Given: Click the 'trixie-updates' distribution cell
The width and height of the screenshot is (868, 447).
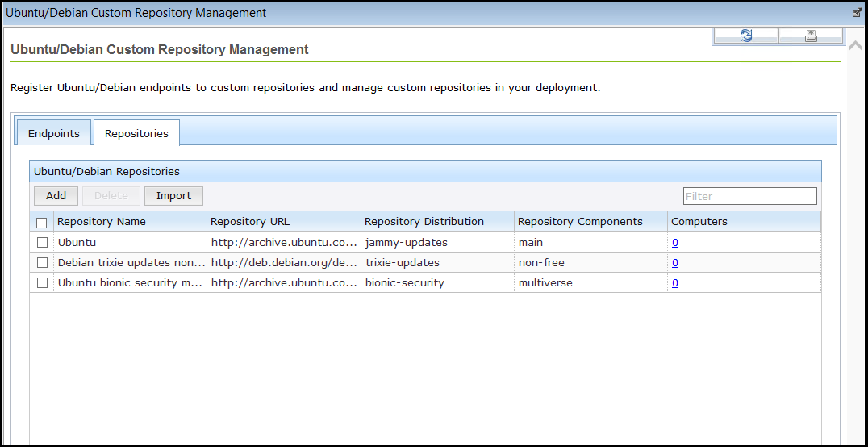Looking at the screenshot, I should [x=437, y=262].
